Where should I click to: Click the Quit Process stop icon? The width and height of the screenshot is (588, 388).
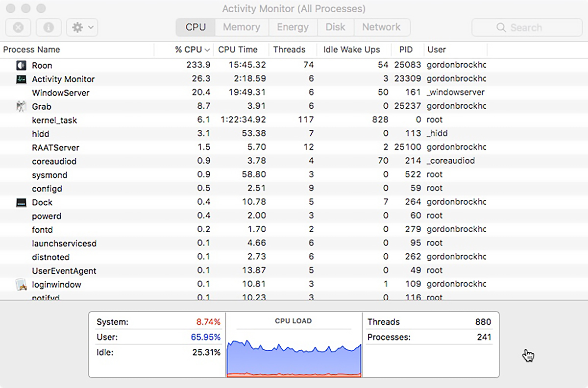tap(18, 27)
